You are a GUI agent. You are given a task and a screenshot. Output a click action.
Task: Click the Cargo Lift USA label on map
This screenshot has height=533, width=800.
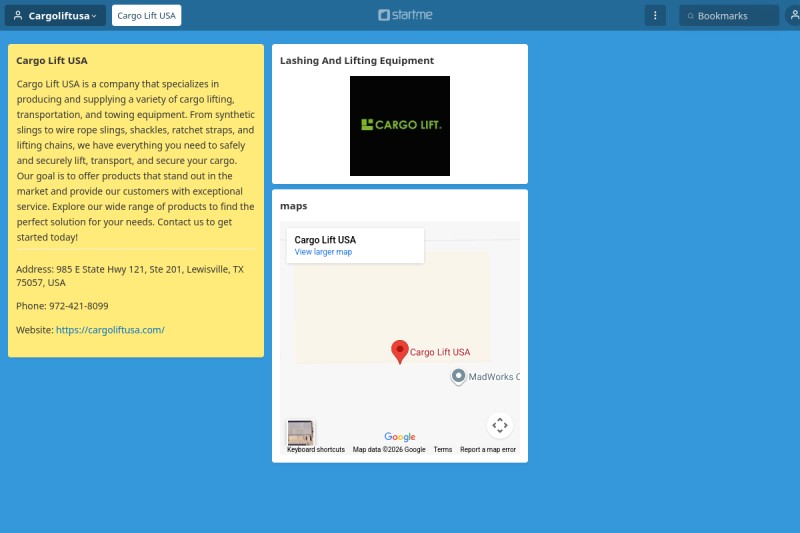[x=440, y=352]
